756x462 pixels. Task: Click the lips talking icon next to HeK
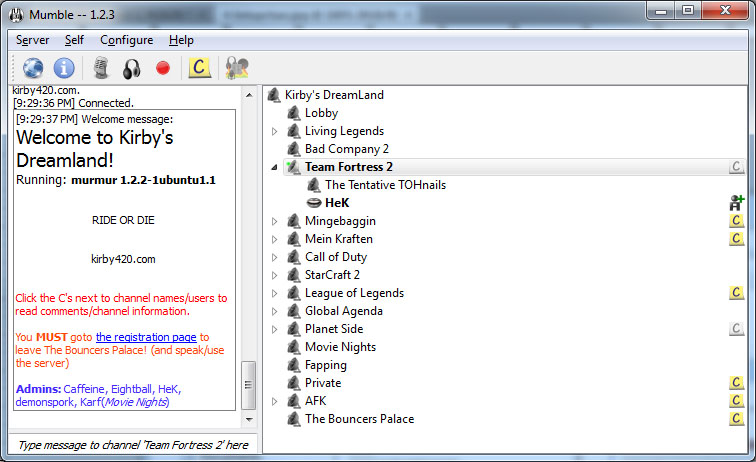tap(314, 203)
